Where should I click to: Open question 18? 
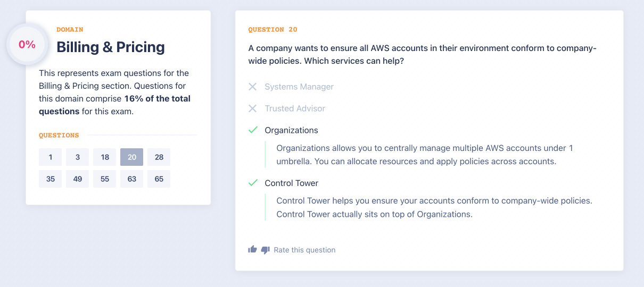pos(105,157)
